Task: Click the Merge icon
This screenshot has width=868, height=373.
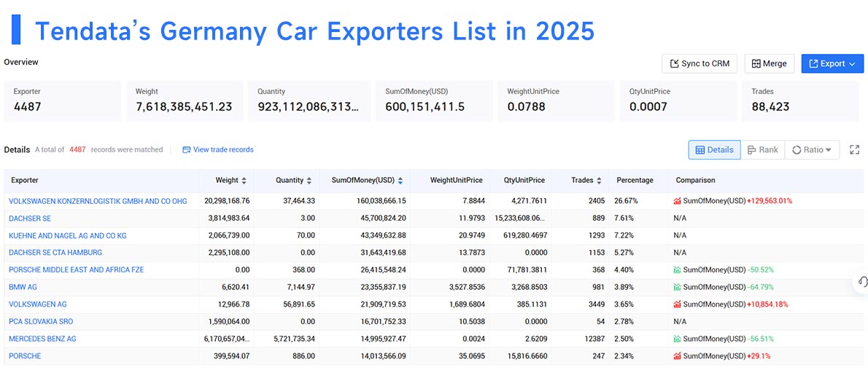Action: [x=756, y=63]
